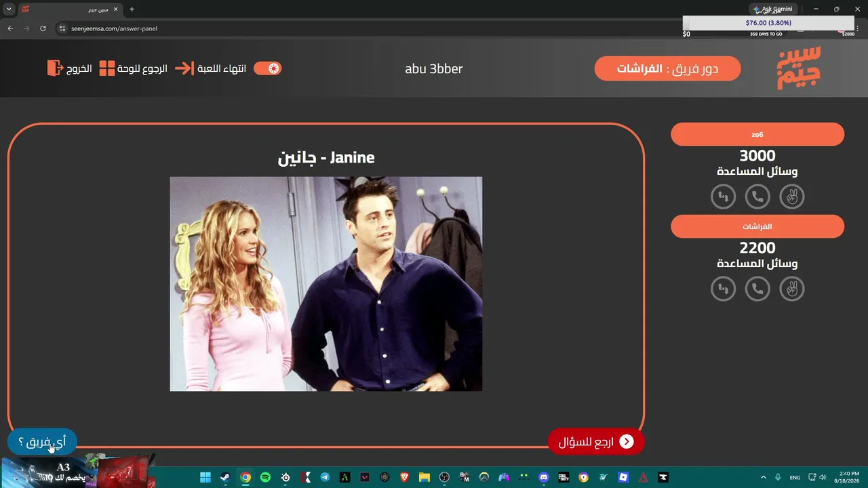Open Discord from the taskbar
The image size is (868, 488).
coord(544,477)
